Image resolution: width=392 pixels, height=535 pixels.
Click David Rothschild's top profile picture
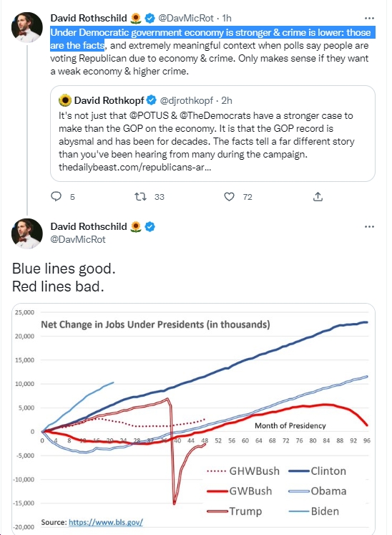(x=27, y=27)
